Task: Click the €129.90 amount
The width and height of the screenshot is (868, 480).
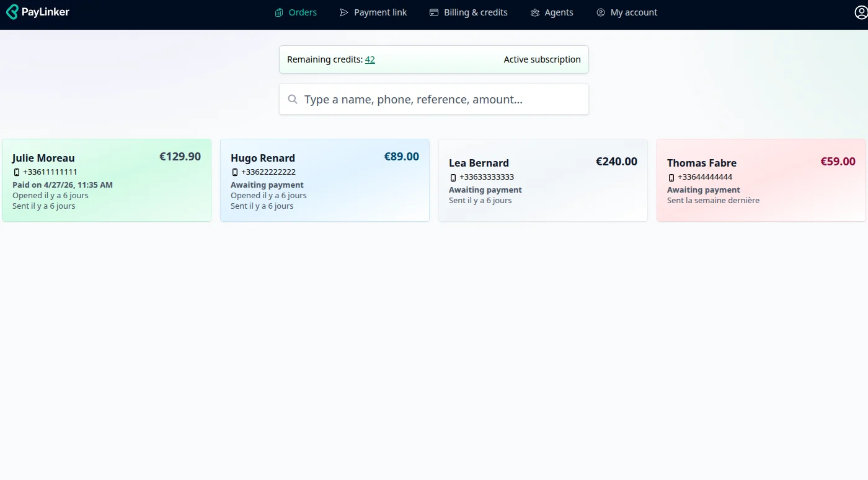Action: 180,157
